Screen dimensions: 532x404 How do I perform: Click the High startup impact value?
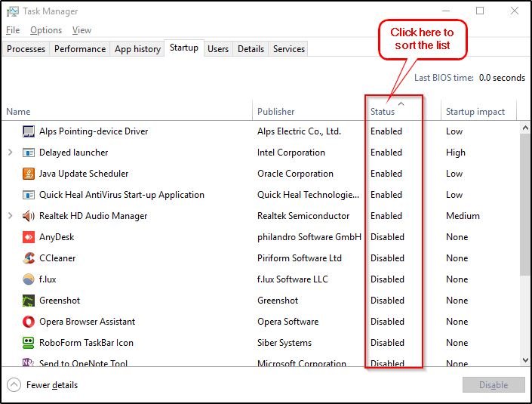tap(456, 153)
